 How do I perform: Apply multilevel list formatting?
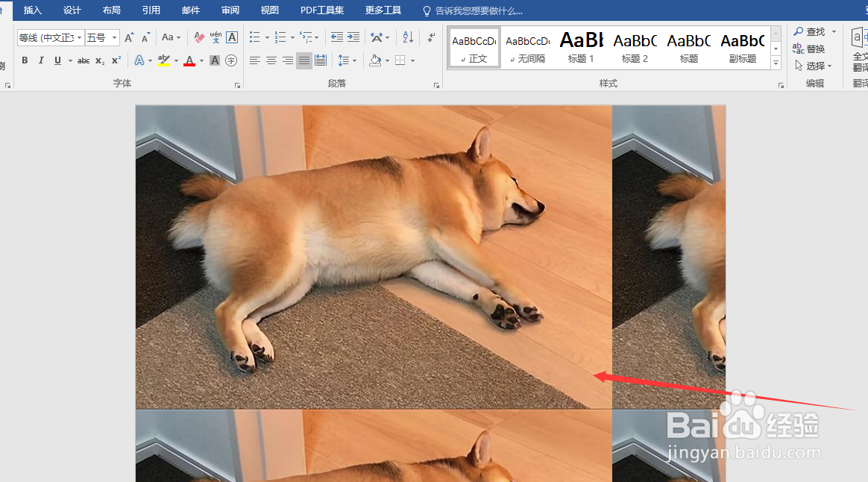(x=306, y=37)
